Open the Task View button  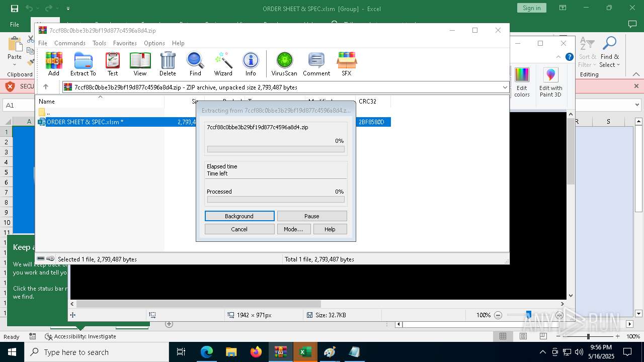(x=181, y=352)
